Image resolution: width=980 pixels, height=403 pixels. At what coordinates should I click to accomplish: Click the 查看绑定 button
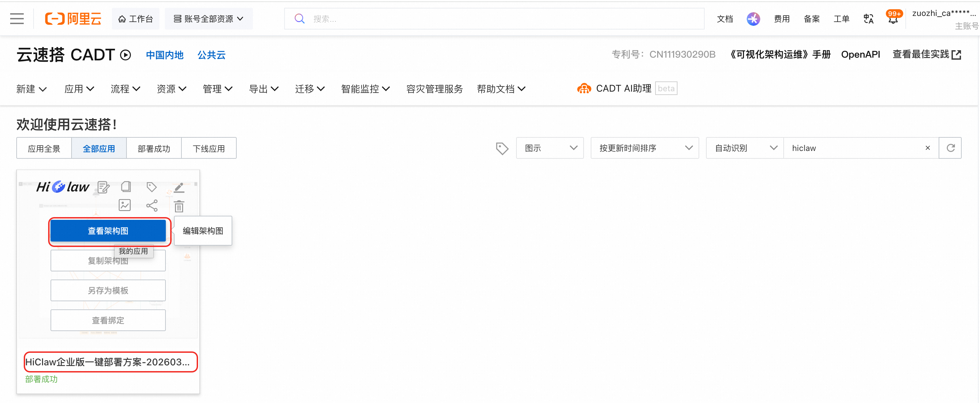[x=108, y=321]
